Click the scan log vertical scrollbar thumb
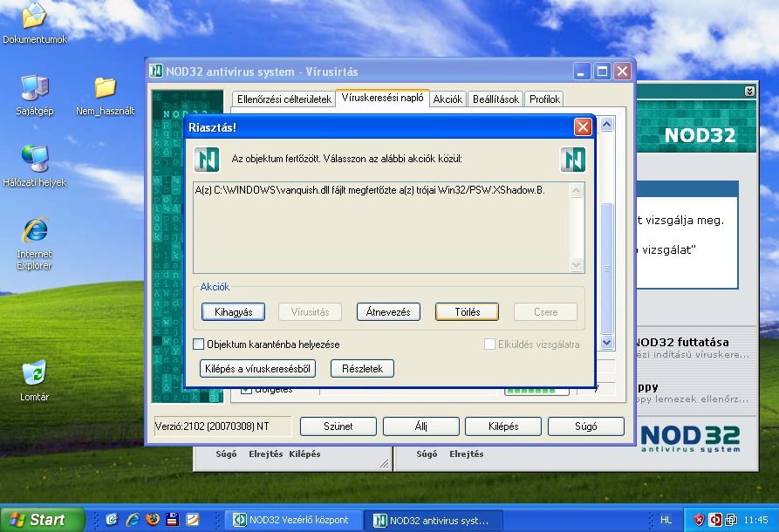Screen dimensions: 779x532 click(x=606, y=269)
